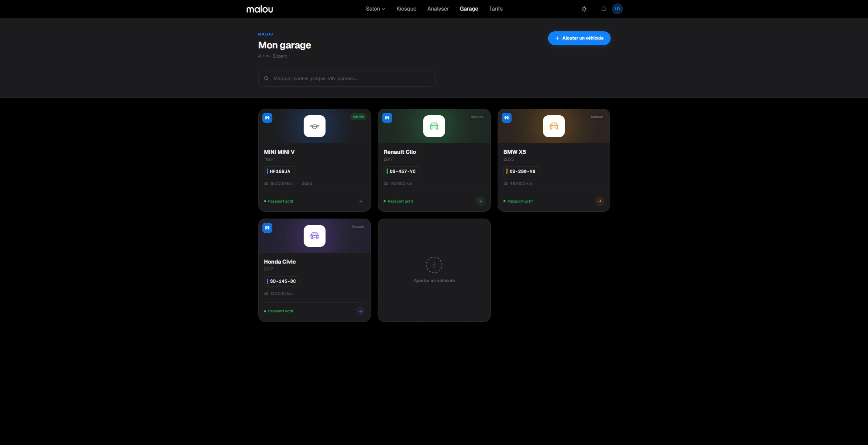Click the Mon garage heading
The image size is (868, 445).
[x=284, y=45]
